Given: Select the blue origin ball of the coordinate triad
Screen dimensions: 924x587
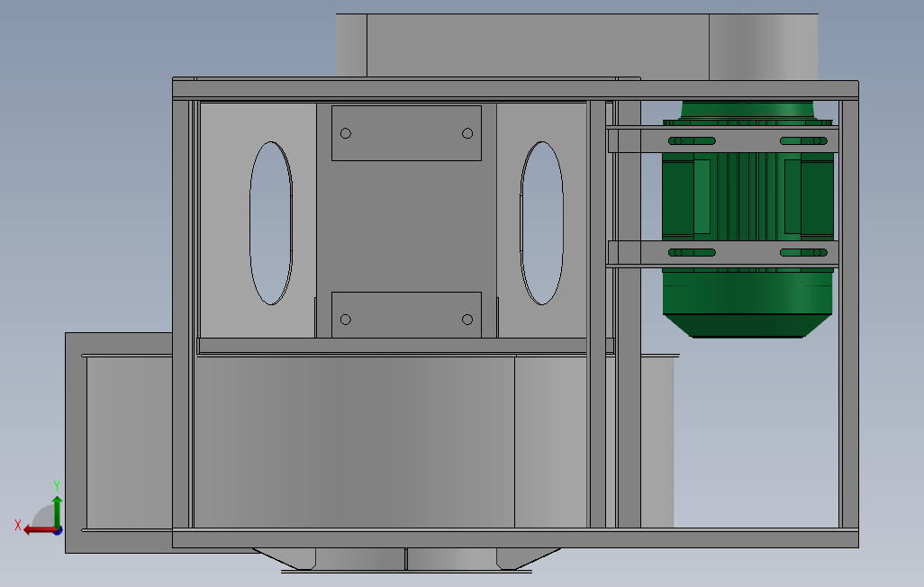Looking at the screenshot, I should [x=59, y=531].
